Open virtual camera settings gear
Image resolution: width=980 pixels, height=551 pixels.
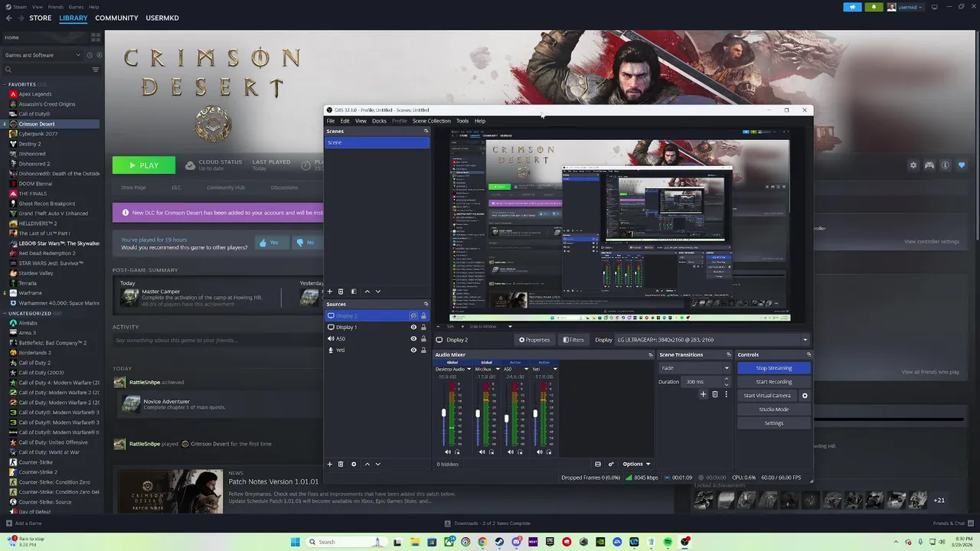coord(805,396)
